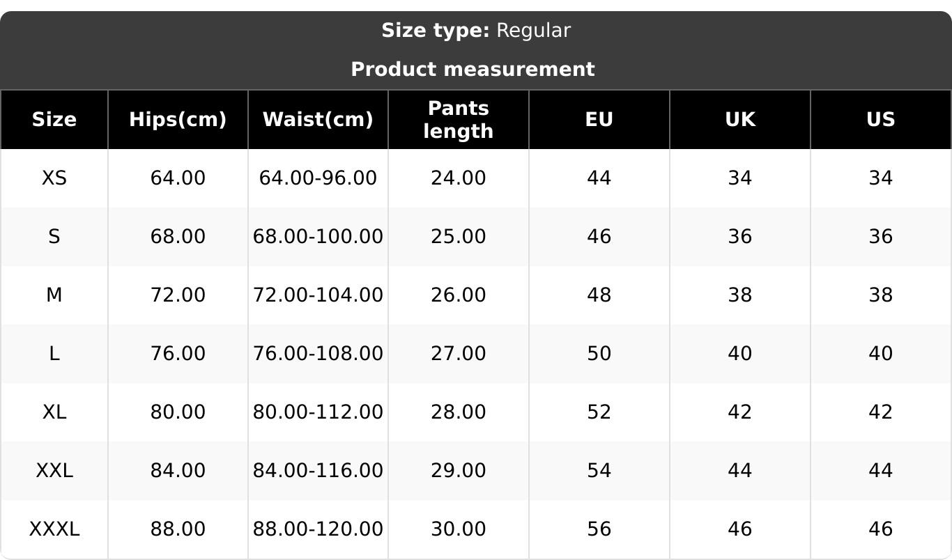Image resolution: width=952 pixels, height=560 pixels.
Task: Click the XL size label
Action: (x=54, y=412)
